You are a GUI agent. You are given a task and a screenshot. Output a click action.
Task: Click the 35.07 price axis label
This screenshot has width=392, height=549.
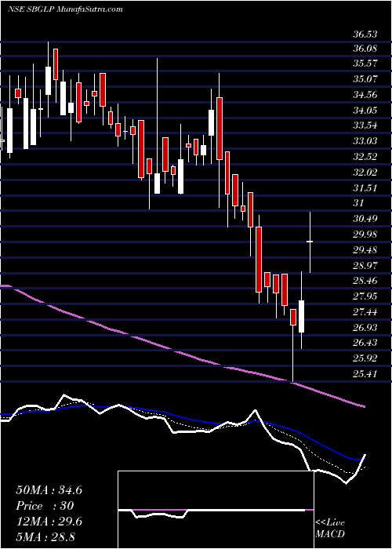click(365, 79)
